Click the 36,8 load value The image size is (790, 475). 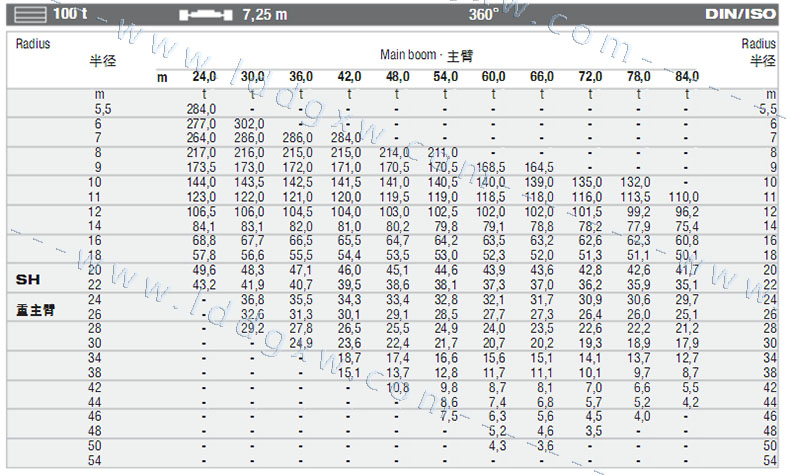[252, 300]
